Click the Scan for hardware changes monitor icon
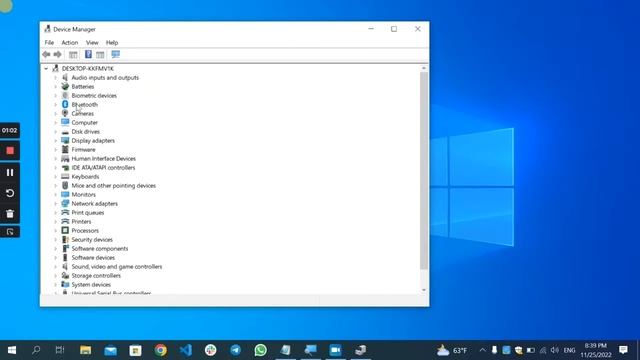Image resolution: width=640 pixels, height=360 pixels. pyautogui.click(x=116, y=54)
